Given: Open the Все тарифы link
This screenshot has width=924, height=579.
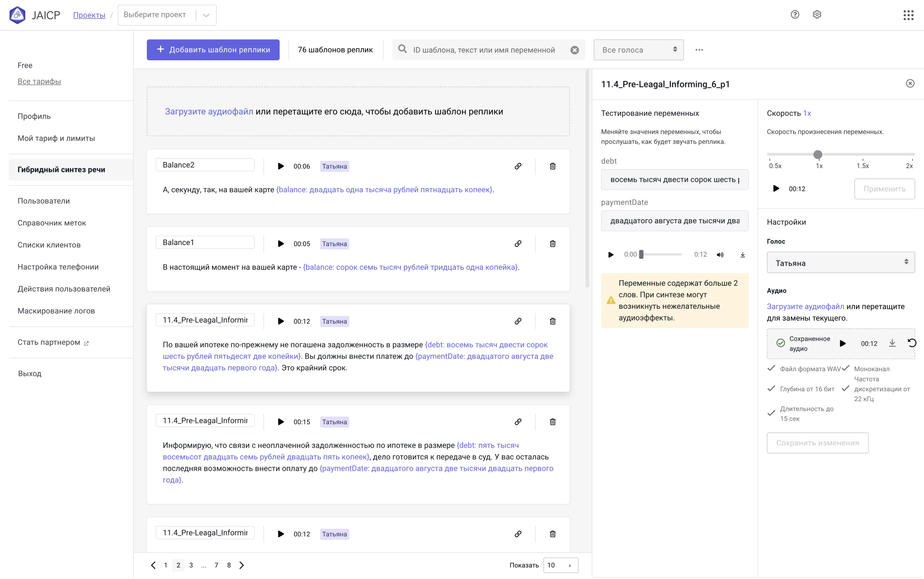Looking at the screenshot, I should [39, 81].
